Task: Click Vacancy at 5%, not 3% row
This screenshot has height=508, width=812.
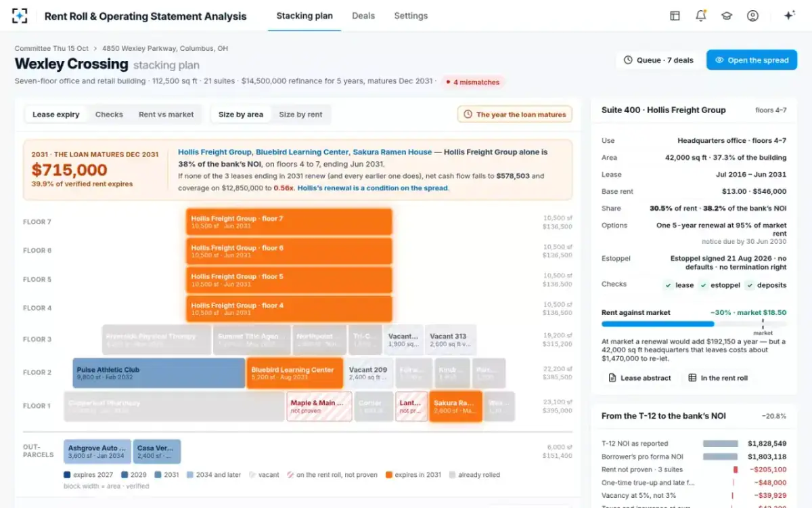Action: pyautogui.click(x=694, y=496)
